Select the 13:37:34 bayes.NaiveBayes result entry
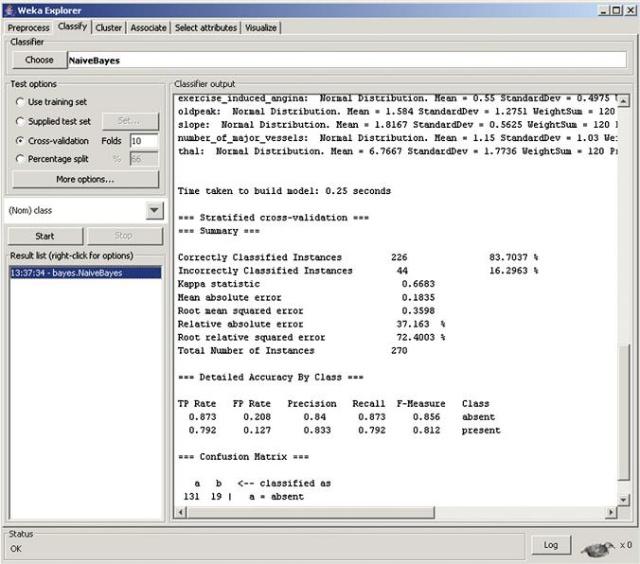The image size is (640, 564). click(x=85, y=273)
